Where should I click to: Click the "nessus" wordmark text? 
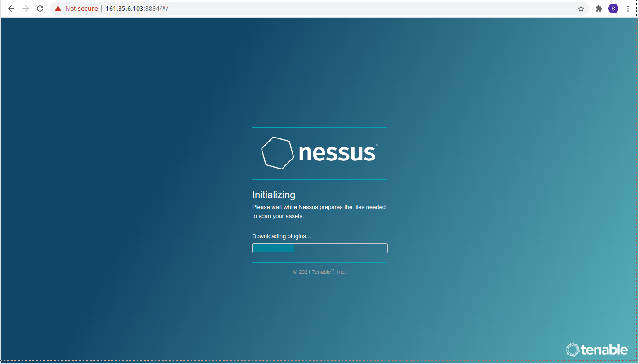click(337, 153)
